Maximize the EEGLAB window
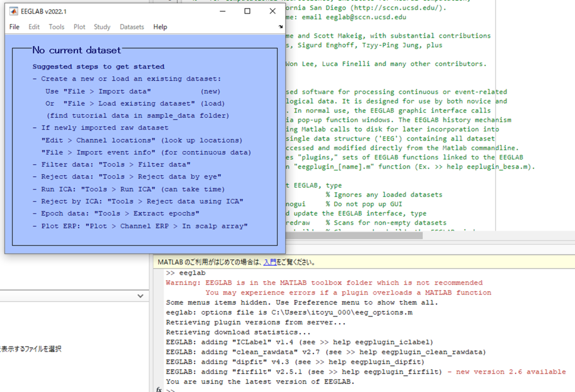The image size is (575, 392). coord(247,11)
